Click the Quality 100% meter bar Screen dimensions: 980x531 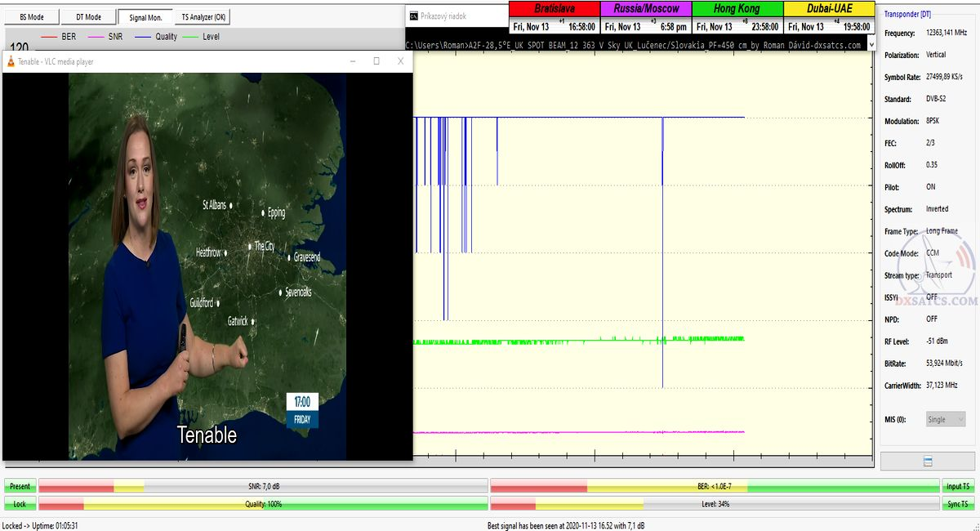point(263,504)
